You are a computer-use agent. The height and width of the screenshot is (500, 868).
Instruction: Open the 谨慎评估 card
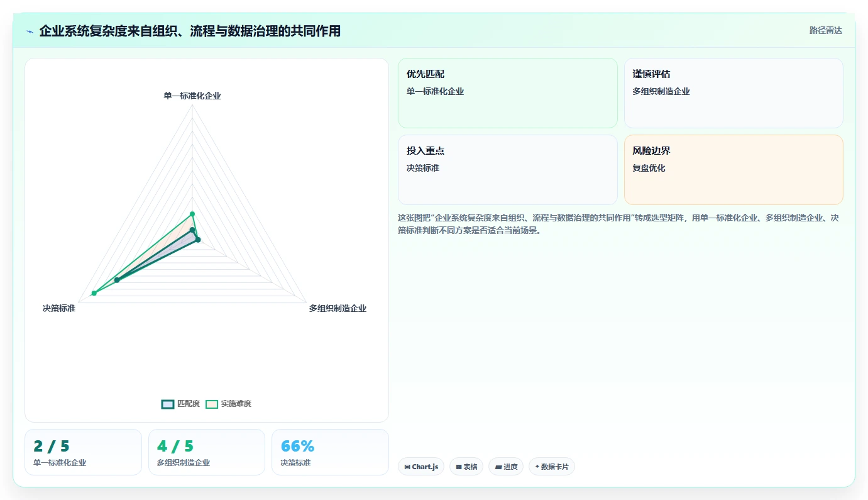(x=733, y=93)
